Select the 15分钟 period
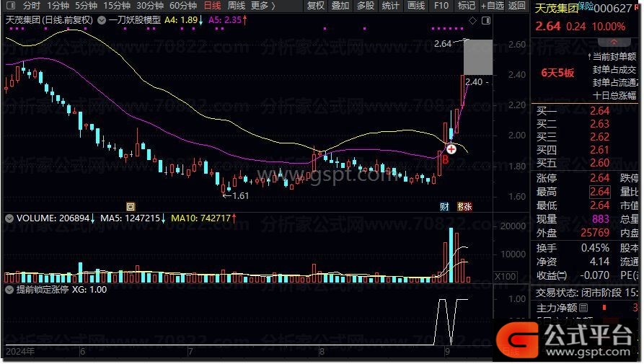 (x=117, y=6)
